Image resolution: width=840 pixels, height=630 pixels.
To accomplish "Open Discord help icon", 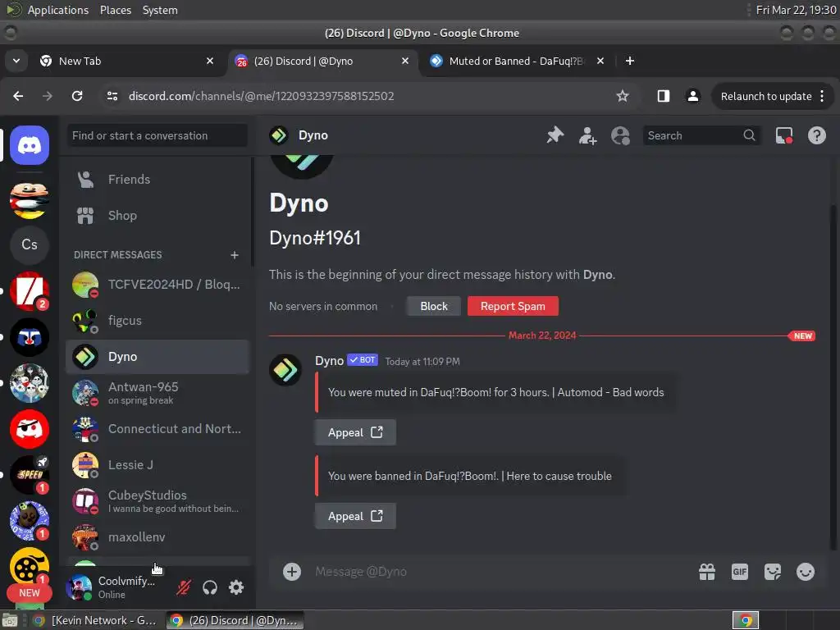I will point(816,135).
